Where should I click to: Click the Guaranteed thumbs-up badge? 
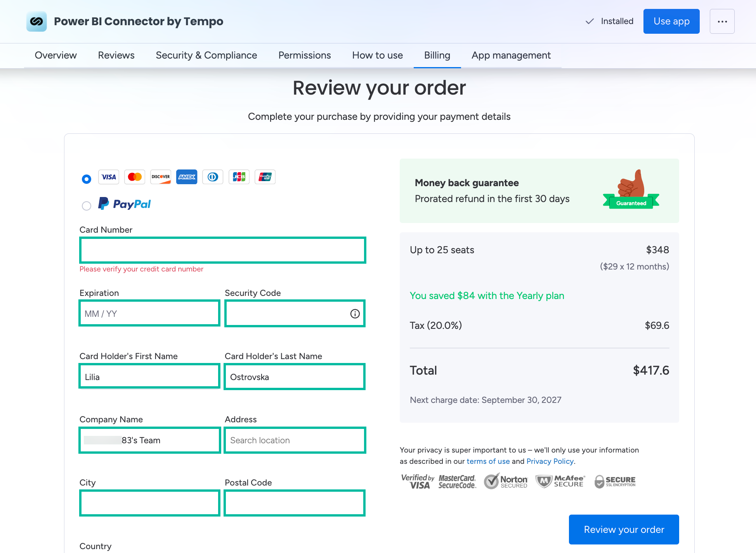click(x=631, y=189)
